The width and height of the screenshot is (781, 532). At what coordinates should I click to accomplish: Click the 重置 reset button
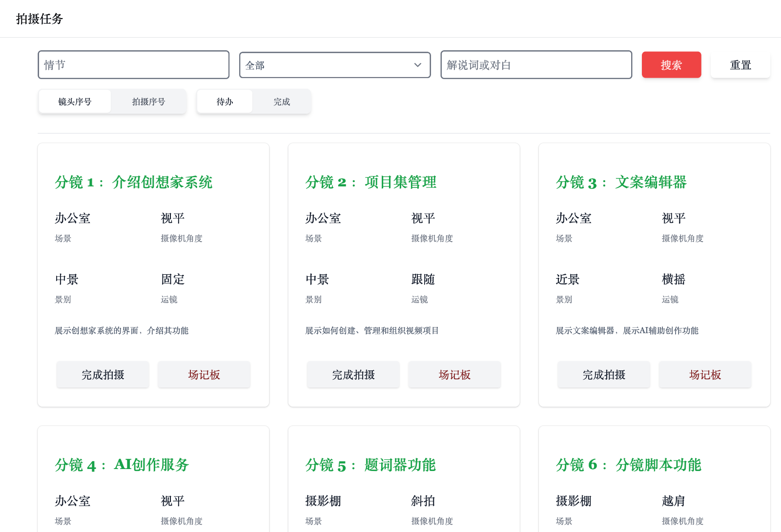(x=740, y=64)
